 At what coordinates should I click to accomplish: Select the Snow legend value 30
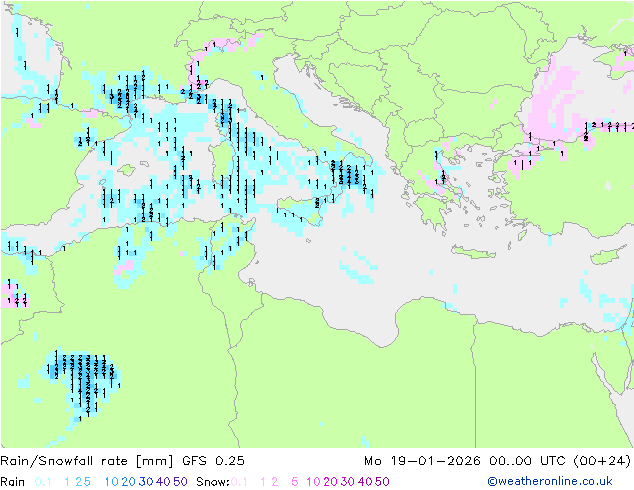[348, 482]
